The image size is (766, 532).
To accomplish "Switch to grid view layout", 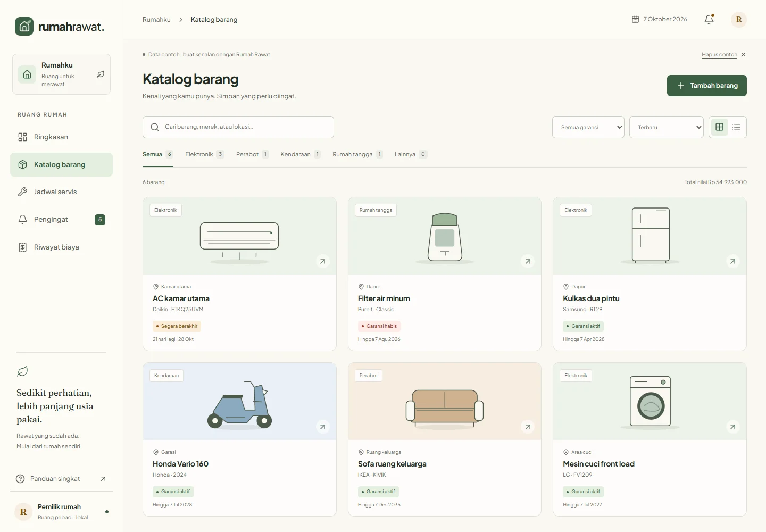I will [720, 127].
